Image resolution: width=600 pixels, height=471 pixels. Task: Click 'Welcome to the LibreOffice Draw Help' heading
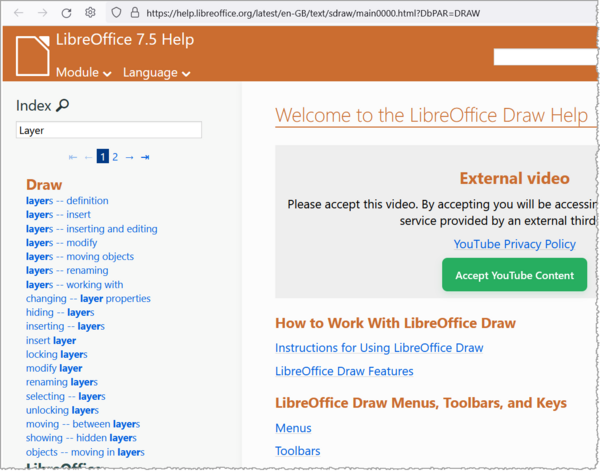pos(431,115)
